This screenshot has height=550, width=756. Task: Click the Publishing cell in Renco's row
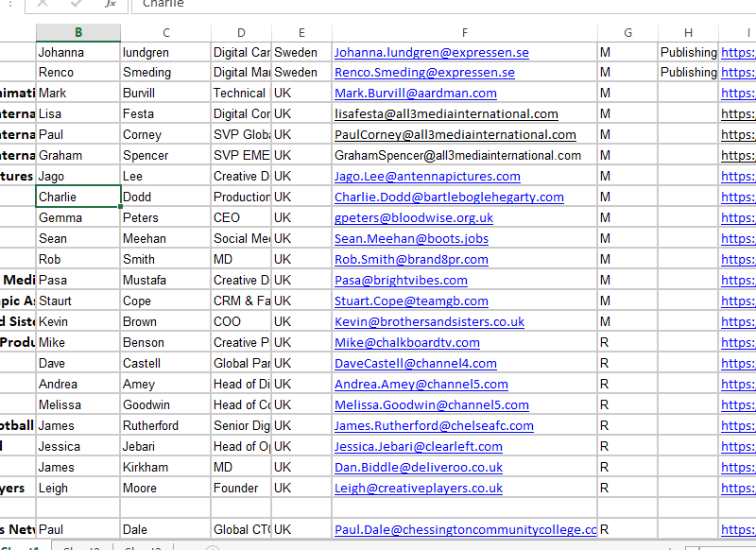(x=688, y=73)
